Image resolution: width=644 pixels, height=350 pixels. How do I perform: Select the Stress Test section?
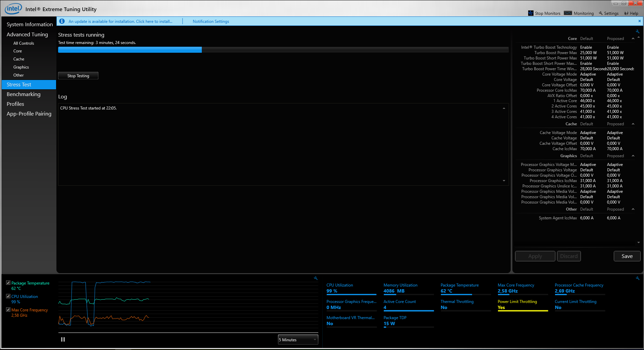(x=29, y=85)
